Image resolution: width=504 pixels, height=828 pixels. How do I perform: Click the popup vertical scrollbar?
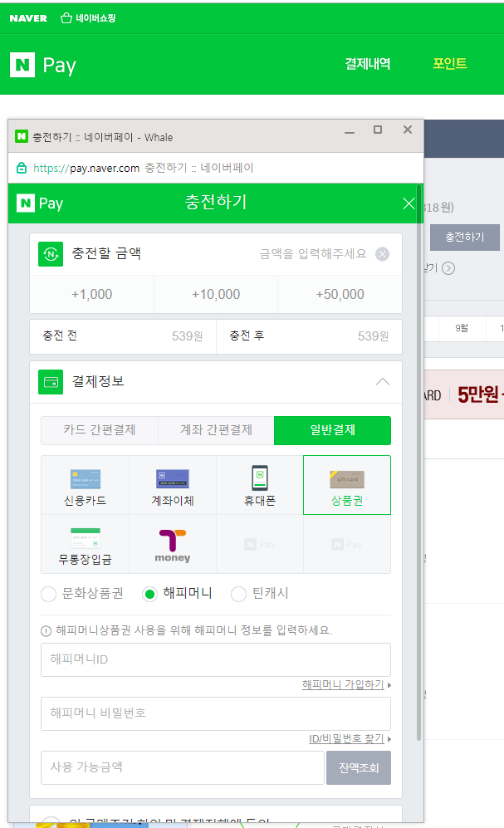419,462
